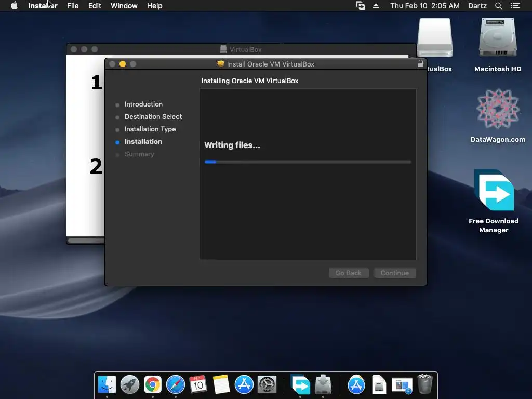This screenshot has width=532, height=399.
Task: Open Finder from the Dock
Action: (107, 385)
